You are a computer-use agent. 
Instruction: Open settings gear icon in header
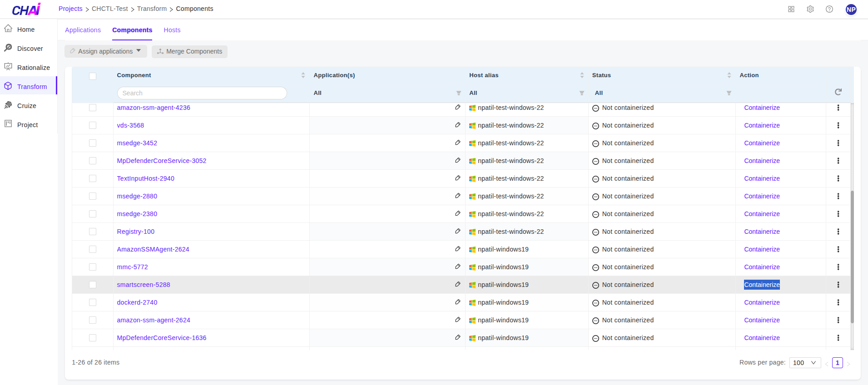coord(810,9)
